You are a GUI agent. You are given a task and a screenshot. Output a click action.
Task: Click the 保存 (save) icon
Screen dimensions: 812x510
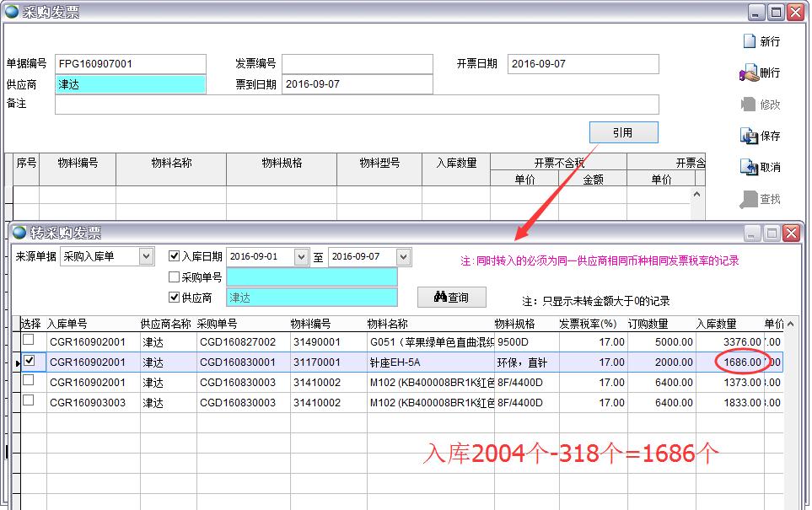pos(749,136)
